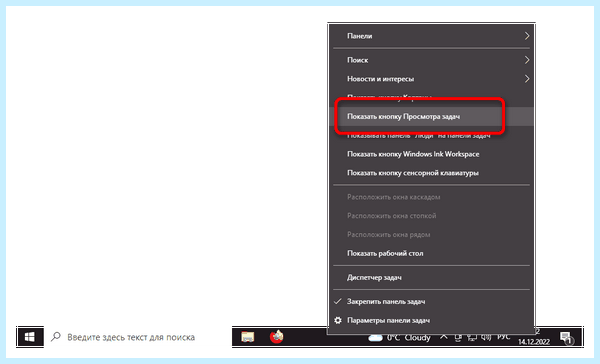Toggle Показать кнопку Windows Ink Workspace
This screenshot has height=364, width=600.
[x=431, y=154]
